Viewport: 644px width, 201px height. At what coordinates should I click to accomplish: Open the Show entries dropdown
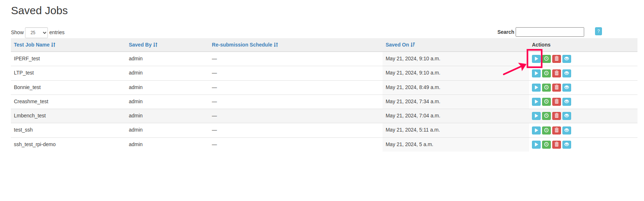click(36, 33)
